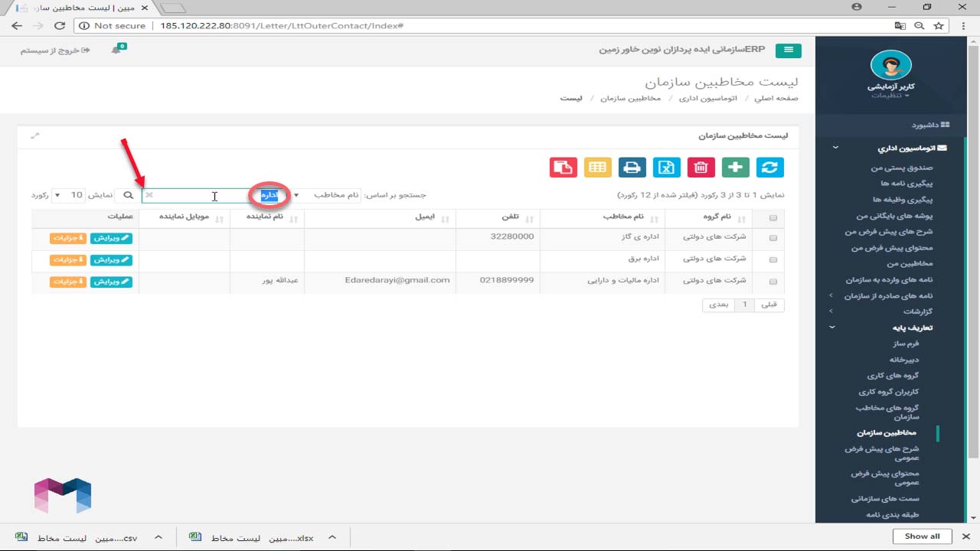Screen dimensions: 980x551
Task: Check the select-all checkbox in table header
Action: point(773,218)
